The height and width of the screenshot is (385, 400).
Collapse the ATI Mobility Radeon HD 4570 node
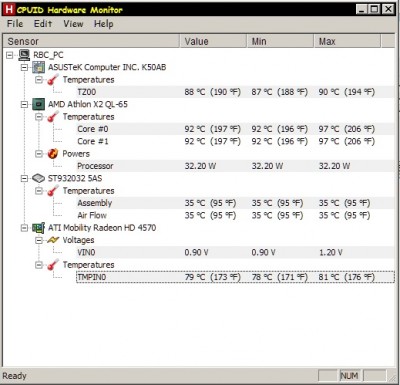tap(24, 228)
